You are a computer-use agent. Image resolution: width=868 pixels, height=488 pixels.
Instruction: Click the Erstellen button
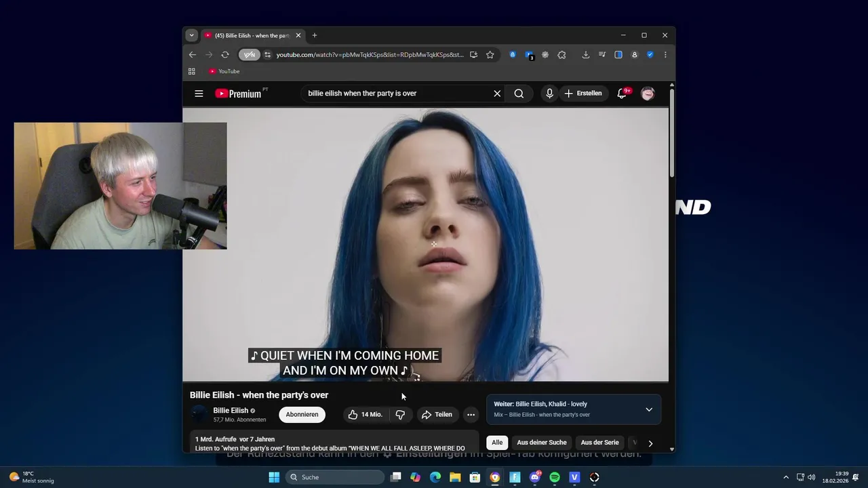tap(583, 94)
